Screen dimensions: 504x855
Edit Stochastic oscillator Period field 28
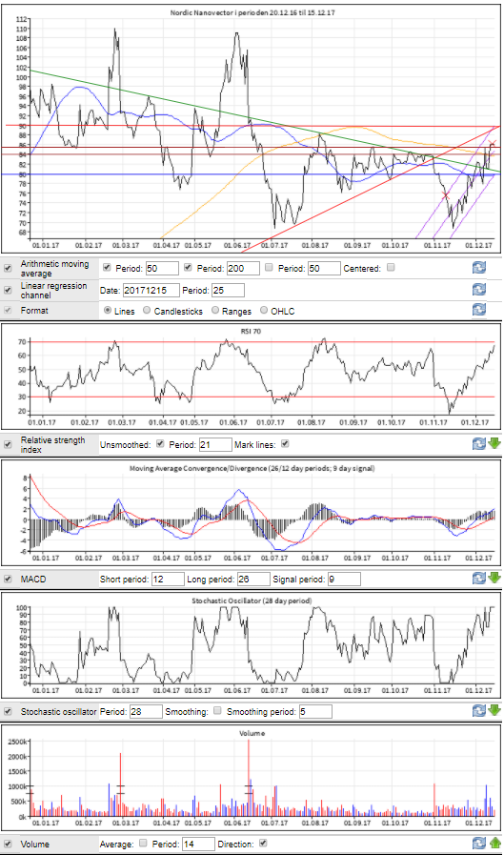tap(146, 712)
